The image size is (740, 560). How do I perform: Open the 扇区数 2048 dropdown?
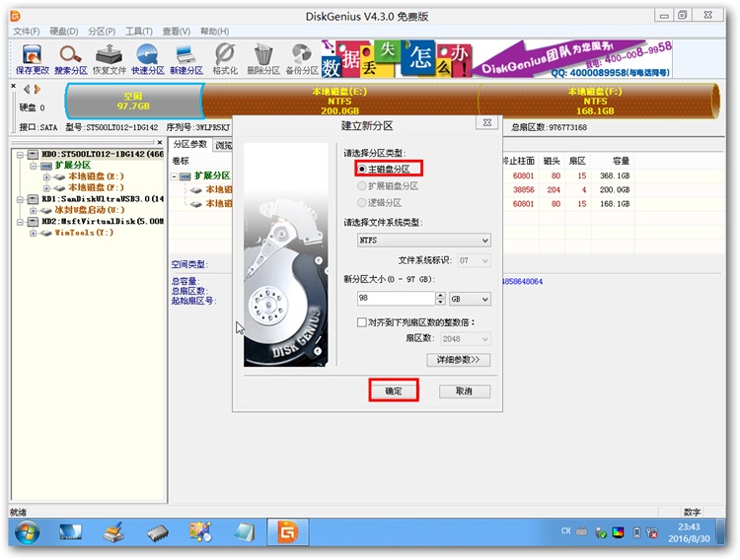click(x=466, y=339)
